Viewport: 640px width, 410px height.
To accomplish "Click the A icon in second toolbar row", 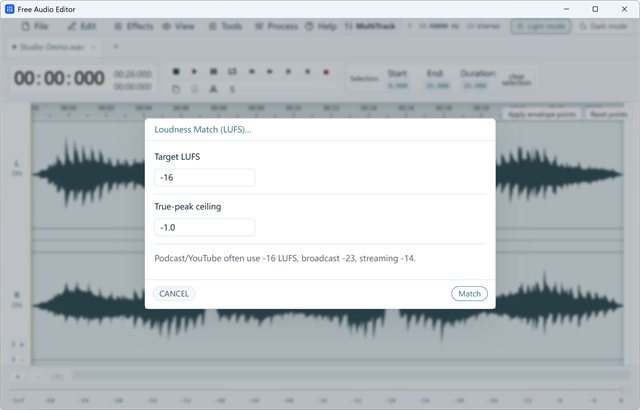I will [213, 89].
